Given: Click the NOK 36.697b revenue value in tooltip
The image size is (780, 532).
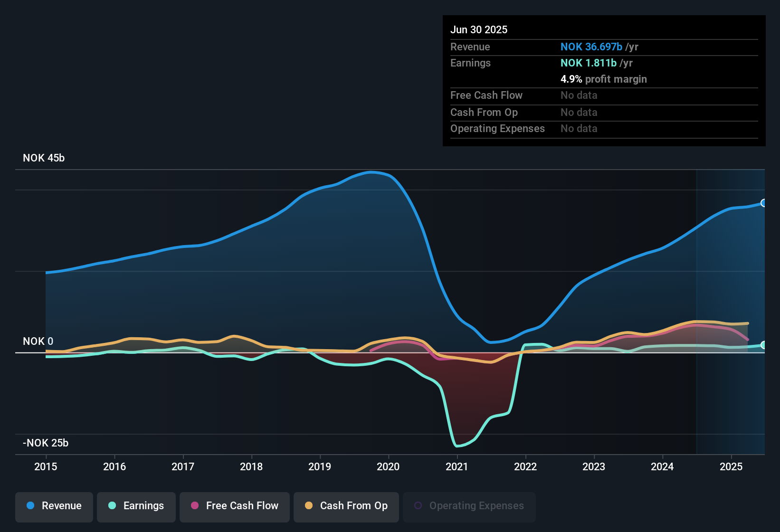Looking at the screenshot, I should click(591, 47).
